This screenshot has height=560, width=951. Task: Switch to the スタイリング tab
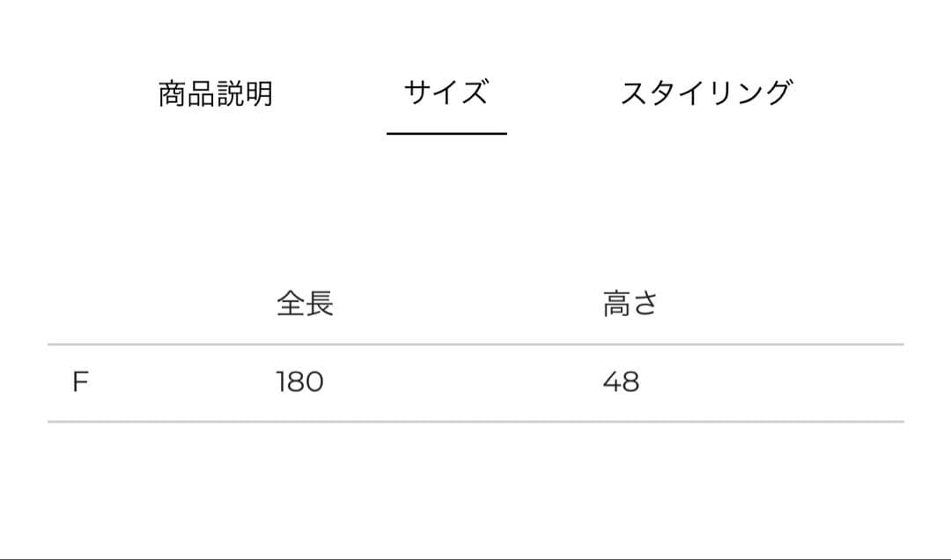click(x=706, y=92)
